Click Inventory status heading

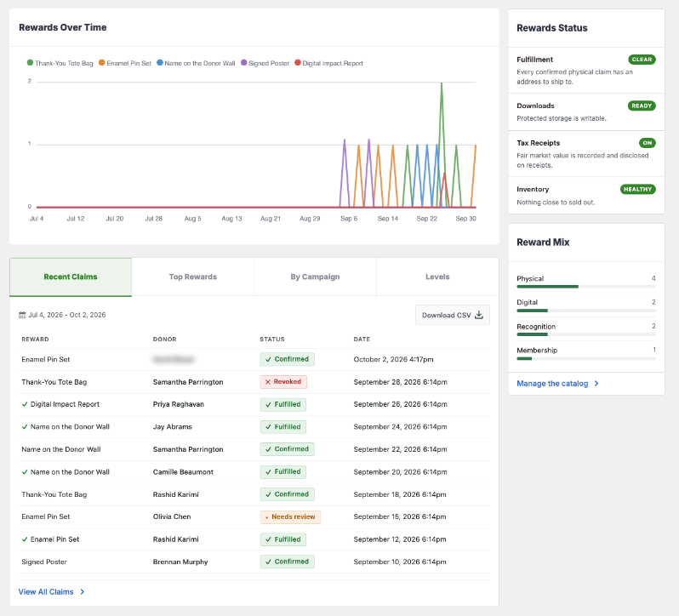pos(533,190)
